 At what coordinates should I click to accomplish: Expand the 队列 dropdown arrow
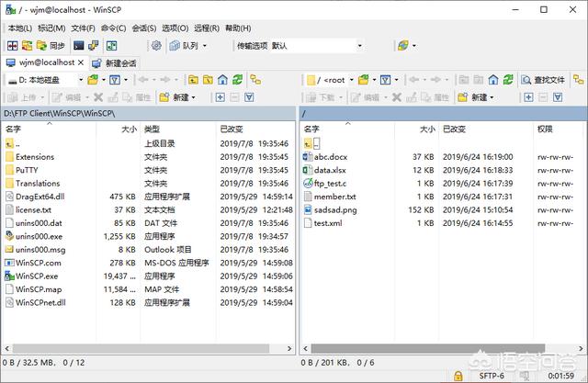(205, 46)
